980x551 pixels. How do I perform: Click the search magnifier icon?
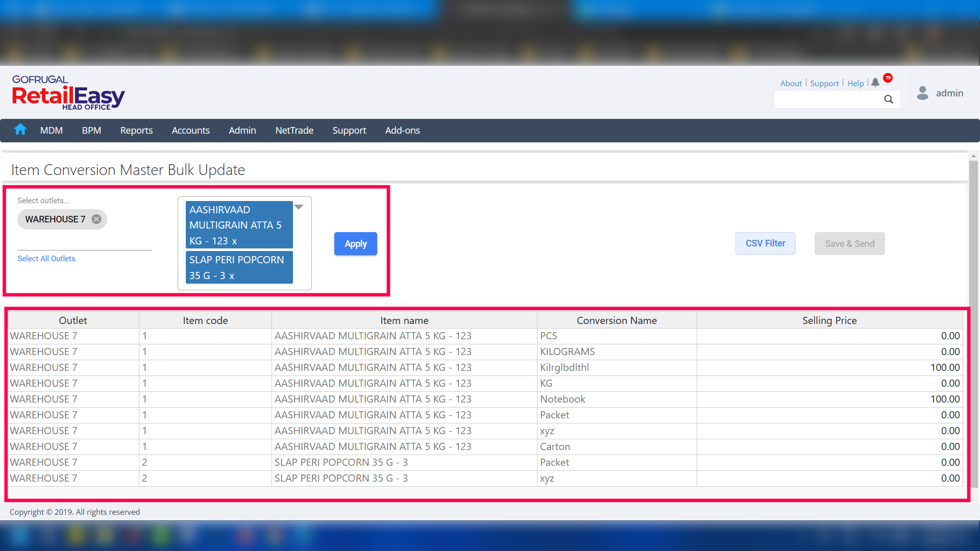pos(889,99)
